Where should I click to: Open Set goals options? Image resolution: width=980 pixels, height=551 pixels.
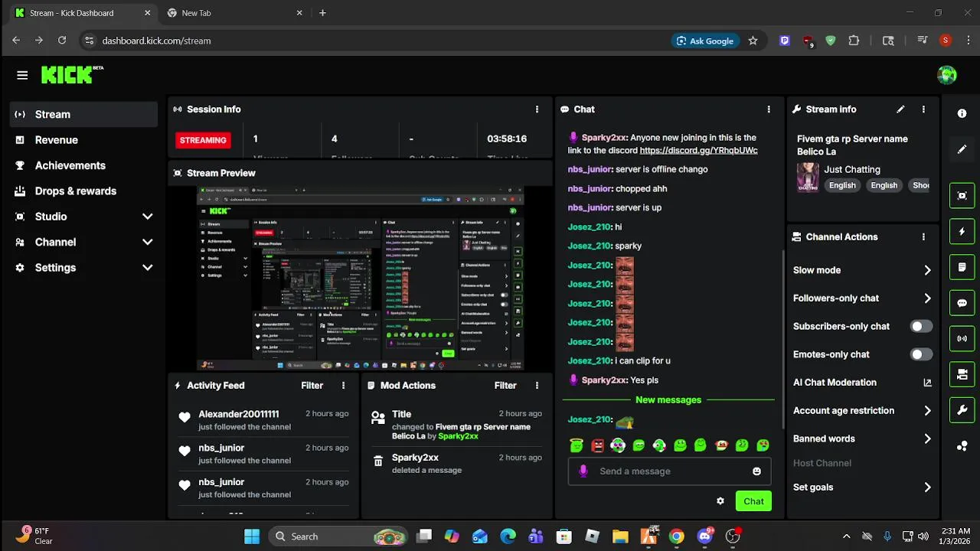[862, 487]
